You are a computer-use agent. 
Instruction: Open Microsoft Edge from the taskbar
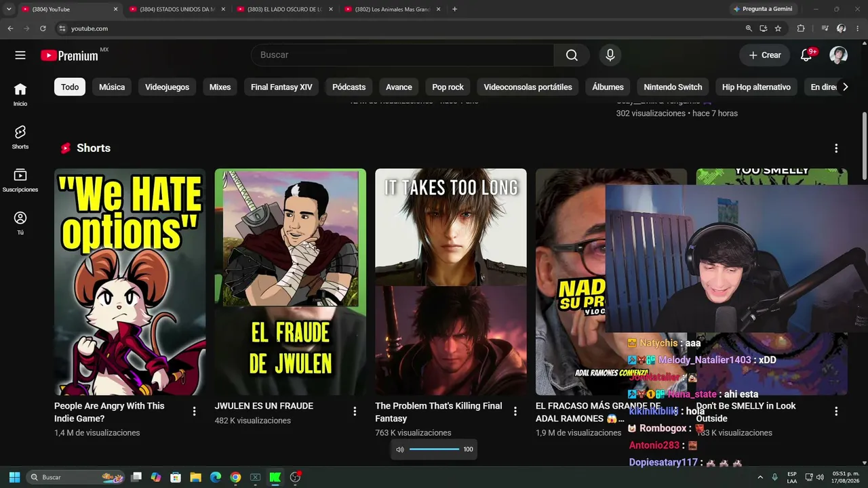(x=216, y=477)
